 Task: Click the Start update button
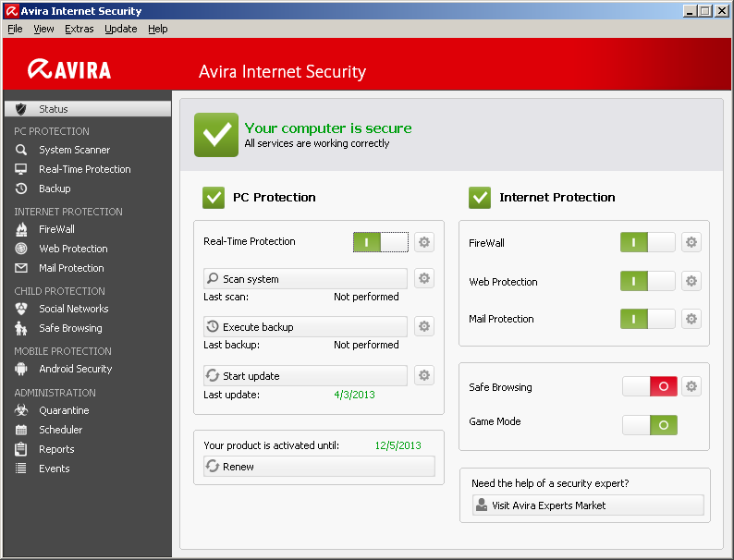[305, 375]
